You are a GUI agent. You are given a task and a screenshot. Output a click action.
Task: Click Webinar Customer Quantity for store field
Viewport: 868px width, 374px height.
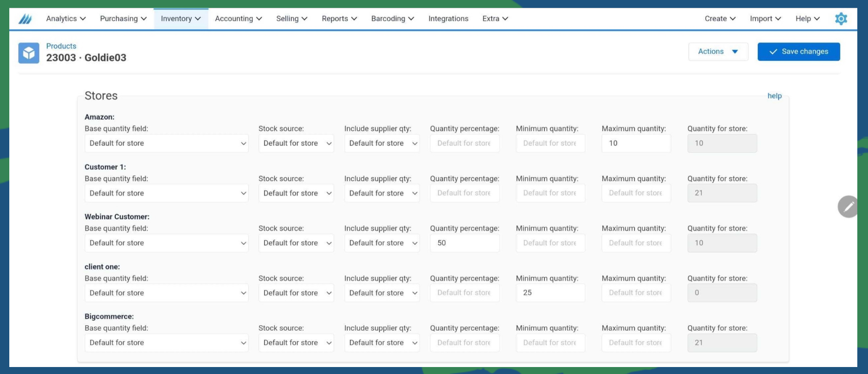(x=722, y=243)
